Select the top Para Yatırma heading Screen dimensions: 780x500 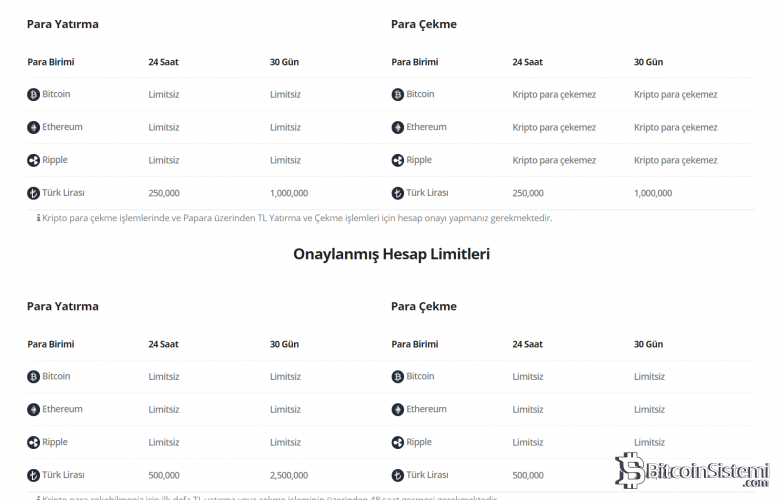point(63,24)
